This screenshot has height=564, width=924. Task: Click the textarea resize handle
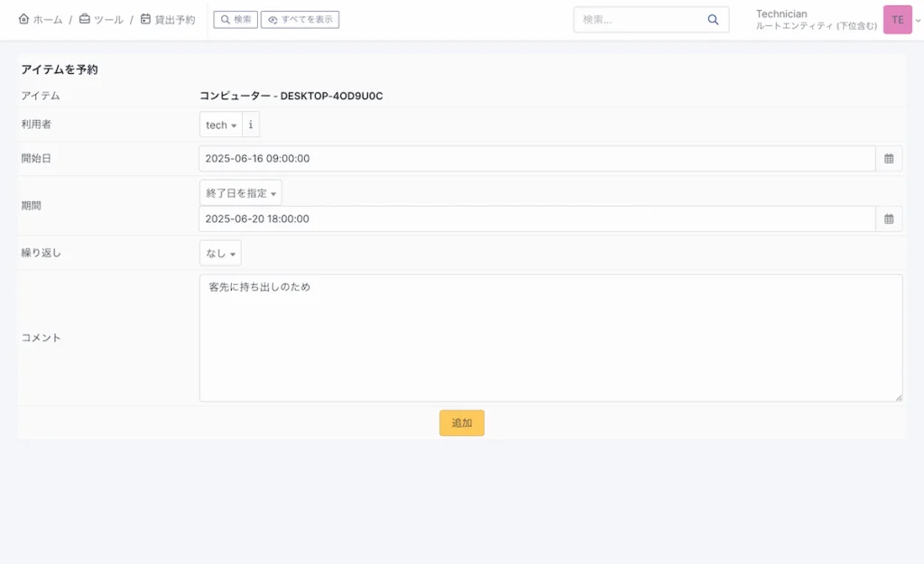click(x=898, y=397)
